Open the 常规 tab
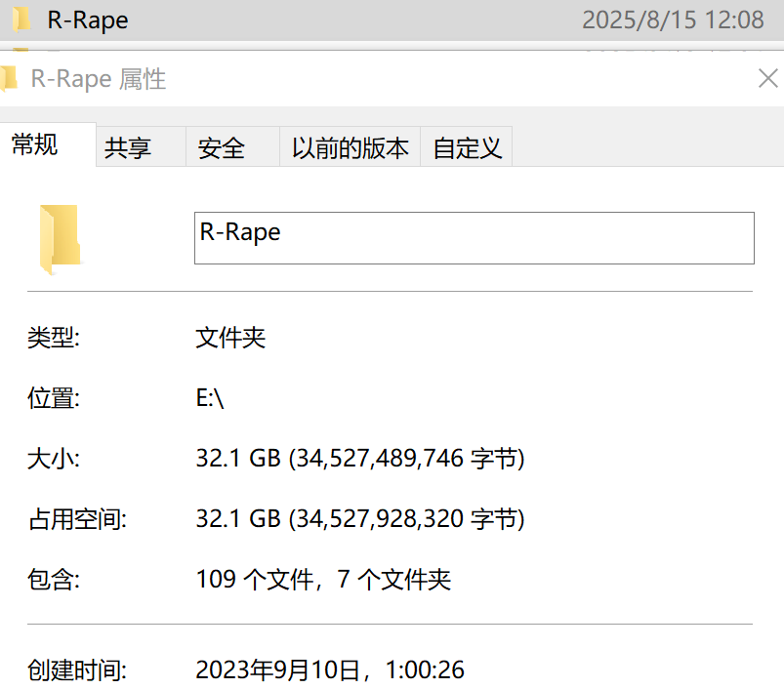Viewport: 784px width, 689px height. 47,144
